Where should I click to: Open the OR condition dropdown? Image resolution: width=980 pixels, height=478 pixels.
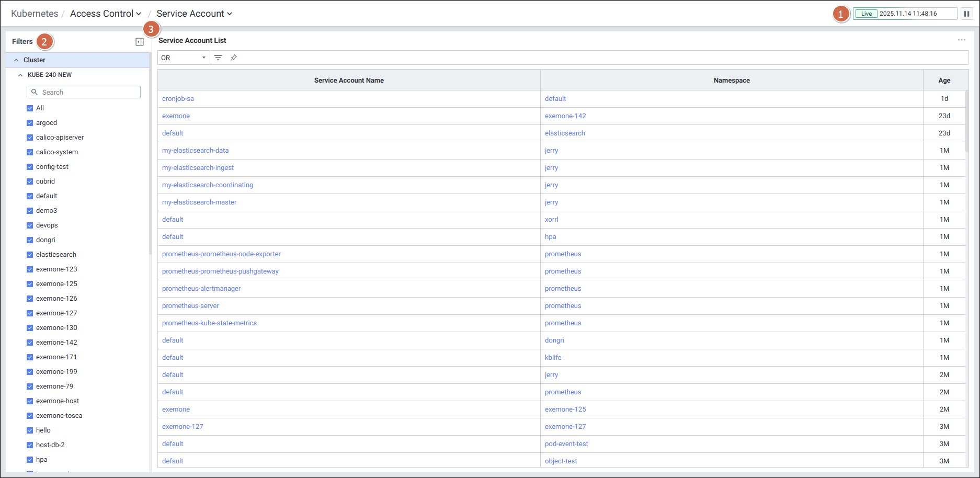click(x=184, y=58)
